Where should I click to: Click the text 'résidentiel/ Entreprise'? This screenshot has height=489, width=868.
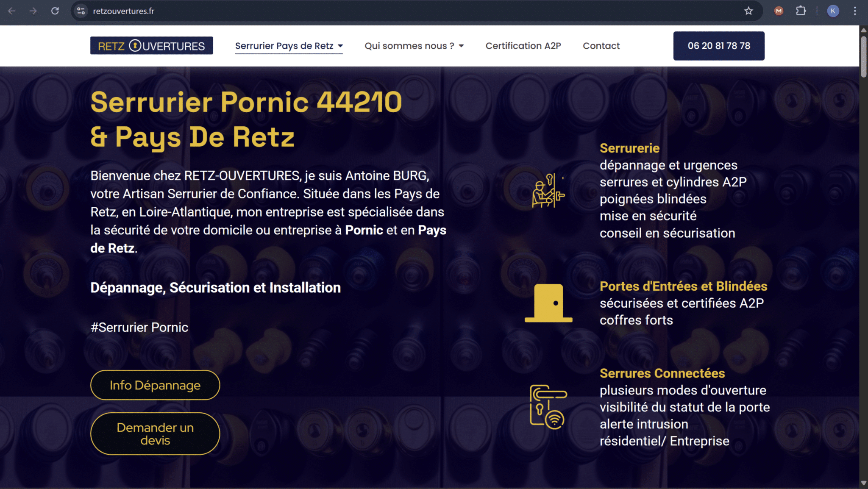pyautogui.click(x=664, y=441)
